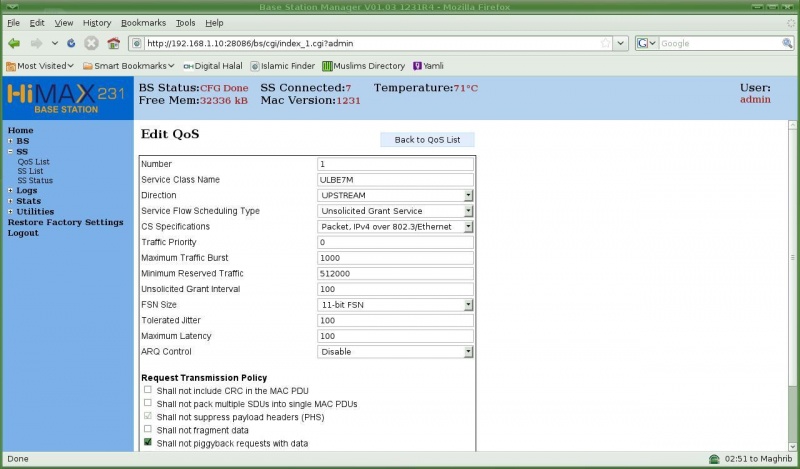Open the Tools menu
This screenshot has height=469, width=800.
point(185,22)
